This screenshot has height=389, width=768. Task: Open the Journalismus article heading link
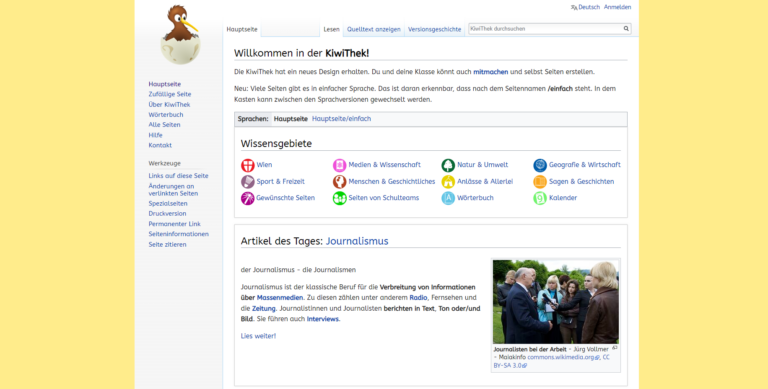pyautogui.click(x=357, y=241)
